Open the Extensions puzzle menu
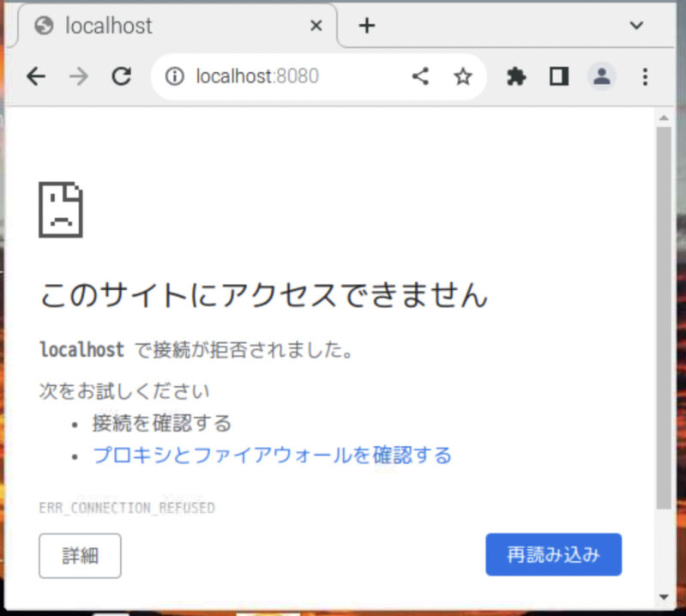This screenshot has width=686, height=616. 516,77
